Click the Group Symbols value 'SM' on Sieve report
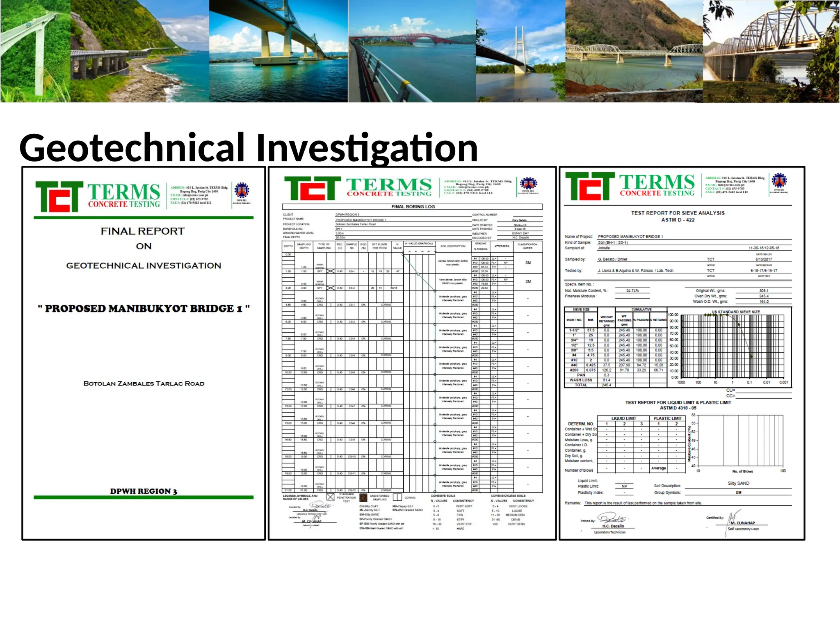 738,492
